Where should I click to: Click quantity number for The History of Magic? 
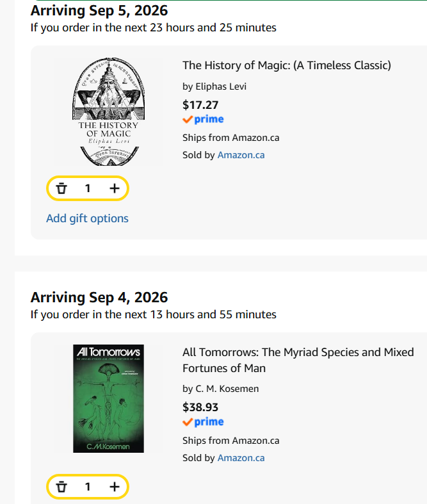coord(88,188)
